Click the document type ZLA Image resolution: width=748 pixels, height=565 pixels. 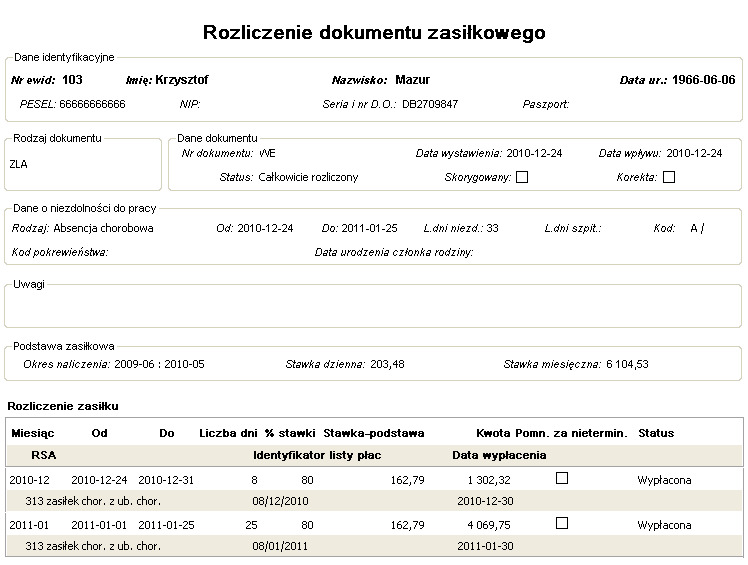[x=19, y=164]
